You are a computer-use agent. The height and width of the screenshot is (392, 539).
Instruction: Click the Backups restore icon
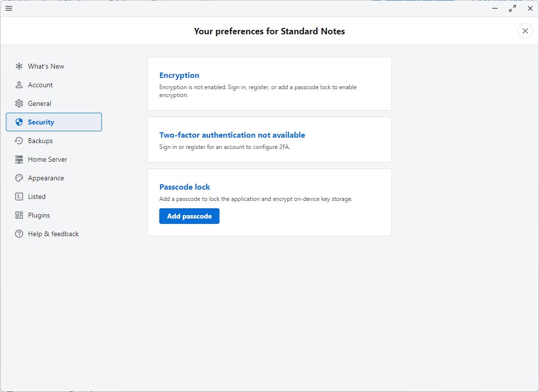click(19, 141)
